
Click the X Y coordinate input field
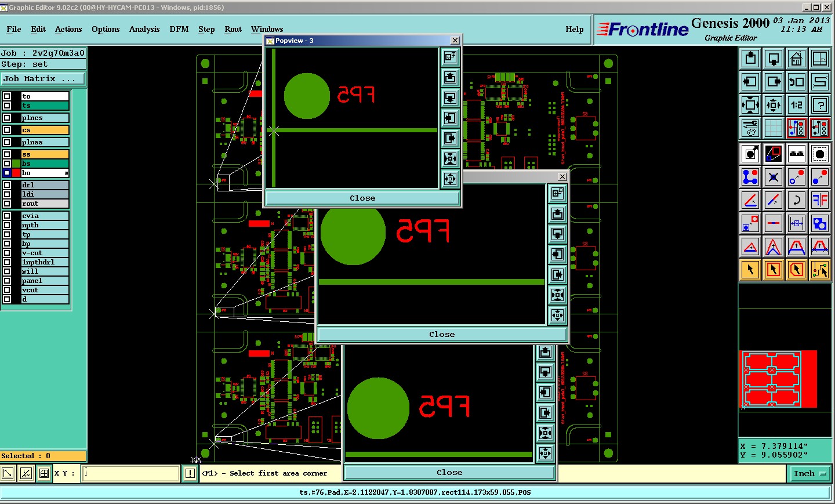[x=131, y=473]
